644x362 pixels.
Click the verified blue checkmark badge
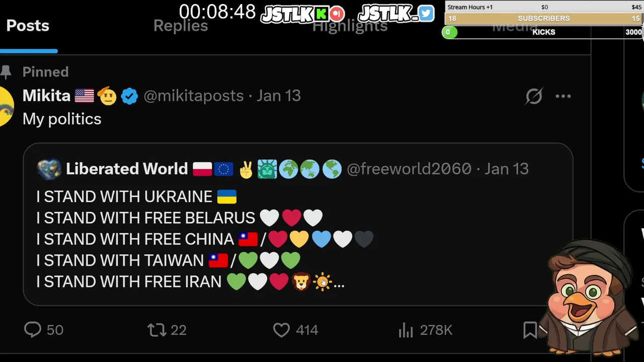click(x=129, y=96)
